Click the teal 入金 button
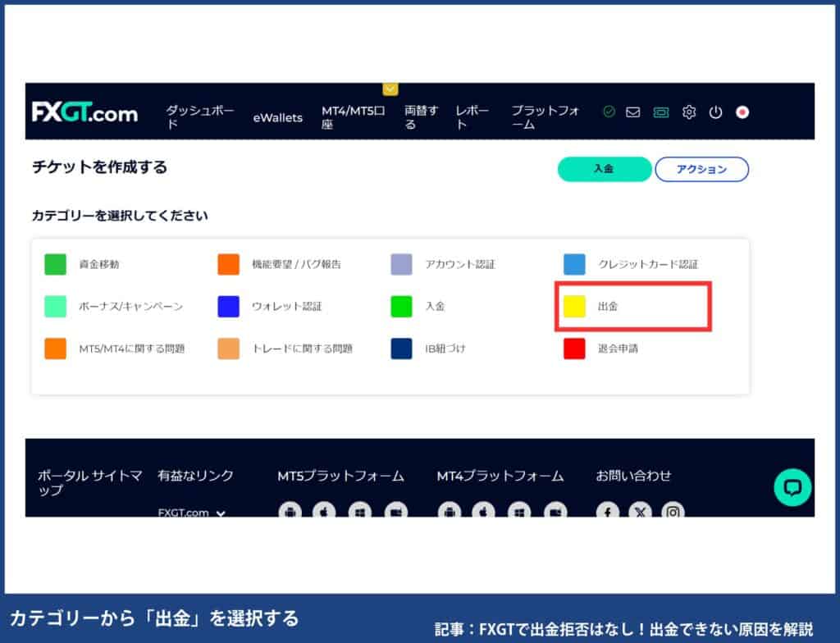This screenshot has width=840, height=643. coord(605,169)
